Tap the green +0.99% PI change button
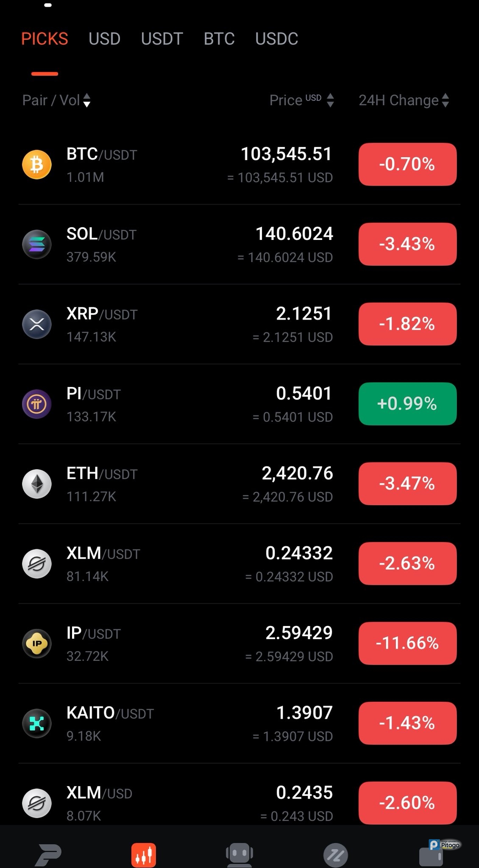Image resolution: width=479 pixels, height=868 pixels. pos(407,404)
